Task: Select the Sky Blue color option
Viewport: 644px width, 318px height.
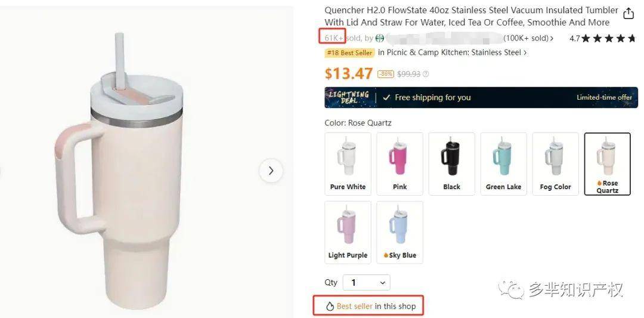Action: pyautogui.click(x=400, y=232)
